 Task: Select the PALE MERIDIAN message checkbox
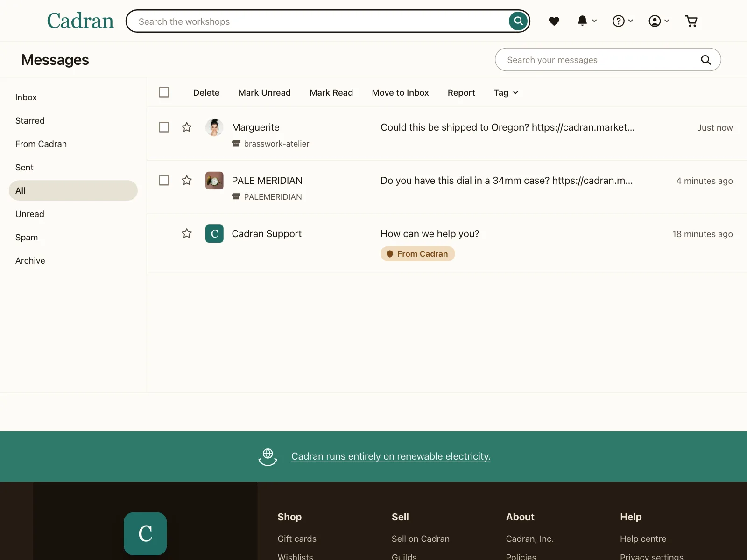click(164, 181)
